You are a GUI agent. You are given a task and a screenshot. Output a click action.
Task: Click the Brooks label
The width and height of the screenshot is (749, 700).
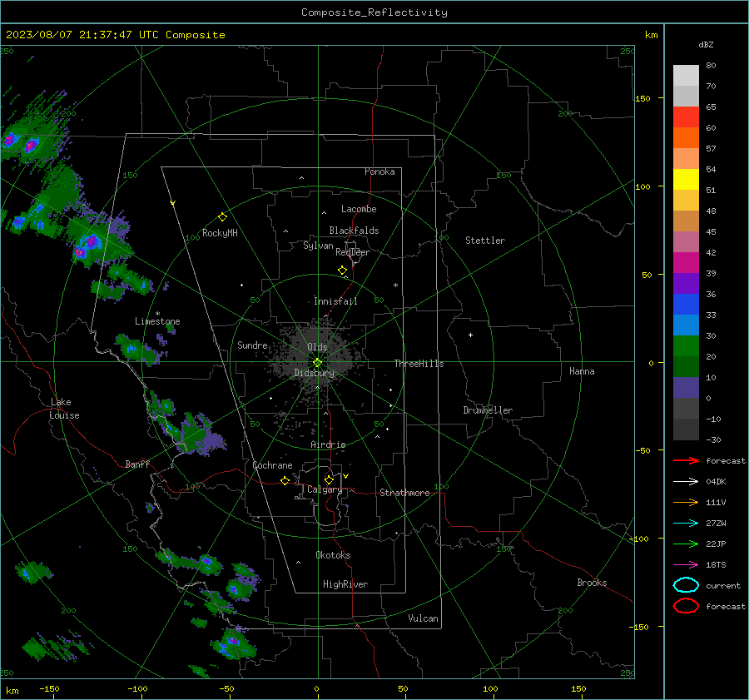592,583
